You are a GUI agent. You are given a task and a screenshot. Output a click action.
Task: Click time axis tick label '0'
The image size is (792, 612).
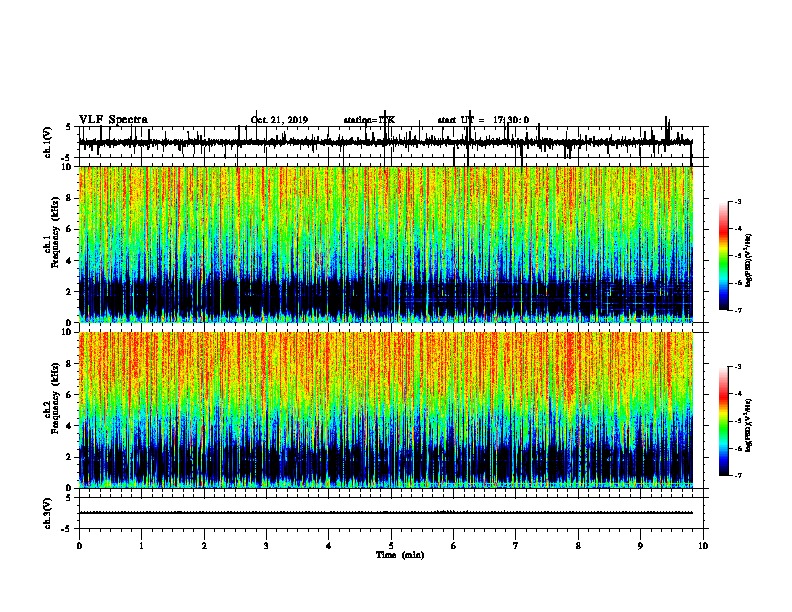coord(79,546)
